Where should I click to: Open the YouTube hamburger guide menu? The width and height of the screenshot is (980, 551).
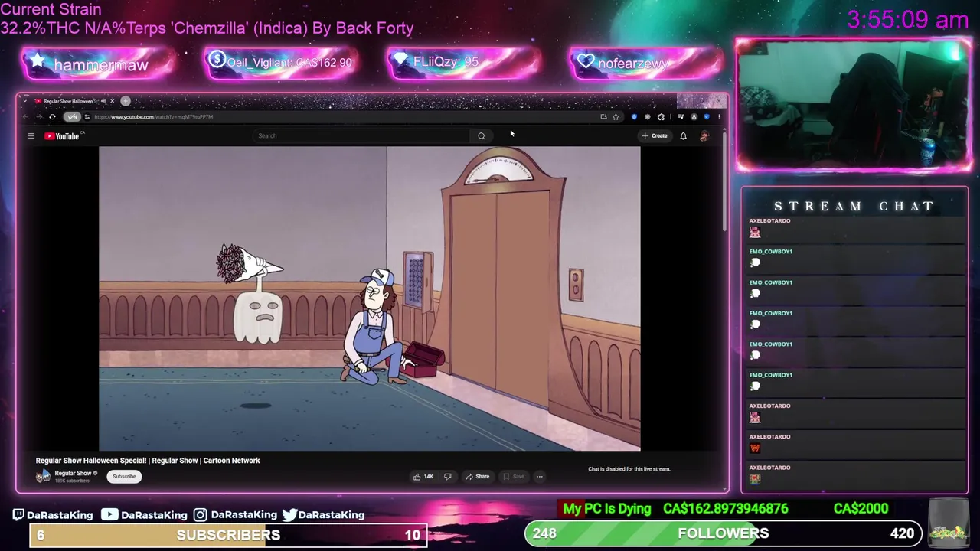pyautogui.click(x=31, y=136)
